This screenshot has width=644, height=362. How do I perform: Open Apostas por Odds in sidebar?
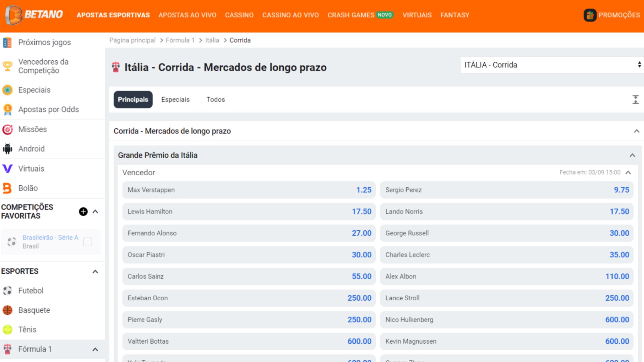click(49, 110)
